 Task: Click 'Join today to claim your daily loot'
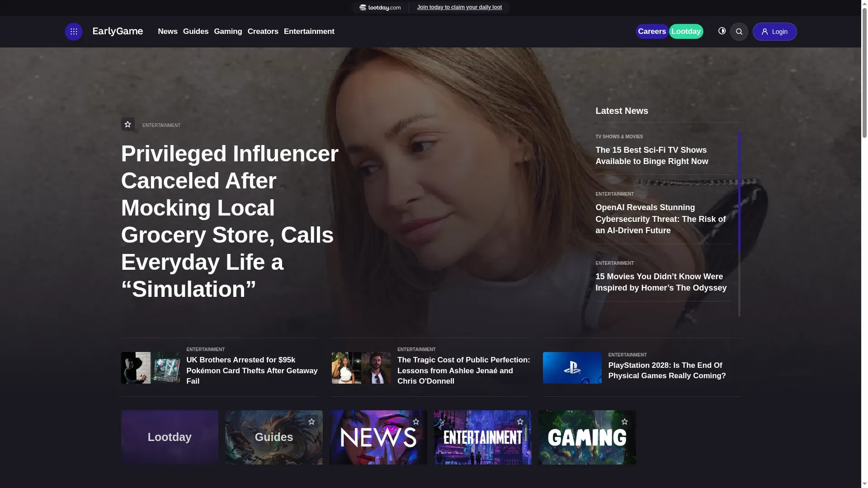[x=459, y=7]
